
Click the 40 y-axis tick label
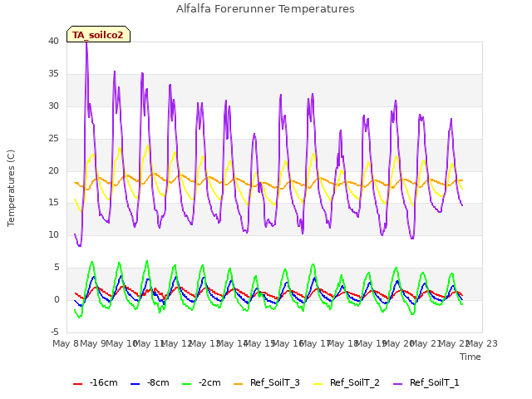[53, 41]
